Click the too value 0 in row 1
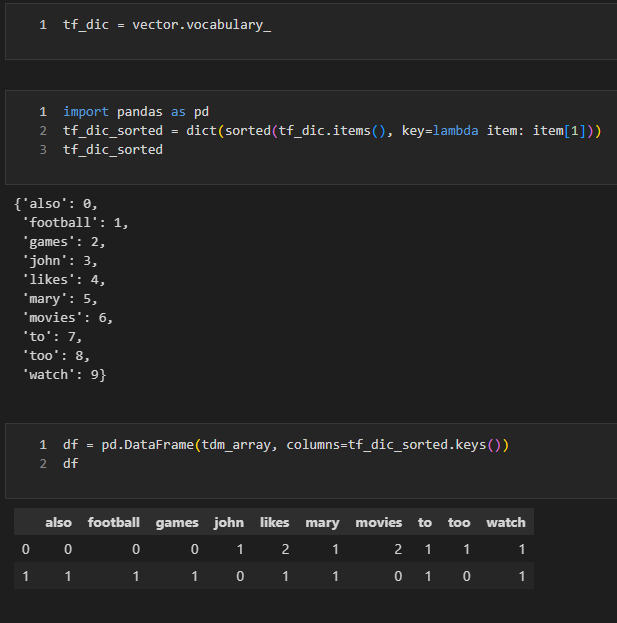 pyautogui.click(x=466, y=576)
